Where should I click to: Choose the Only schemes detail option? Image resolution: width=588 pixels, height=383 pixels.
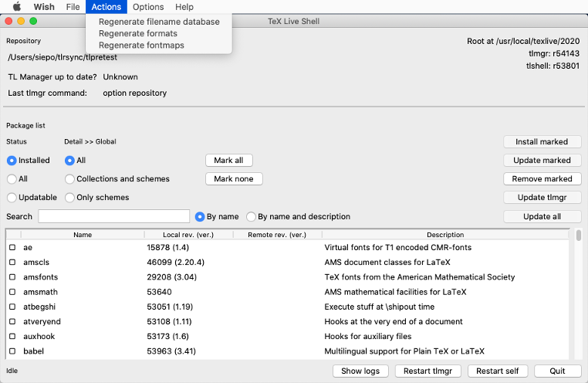(70, 198)
